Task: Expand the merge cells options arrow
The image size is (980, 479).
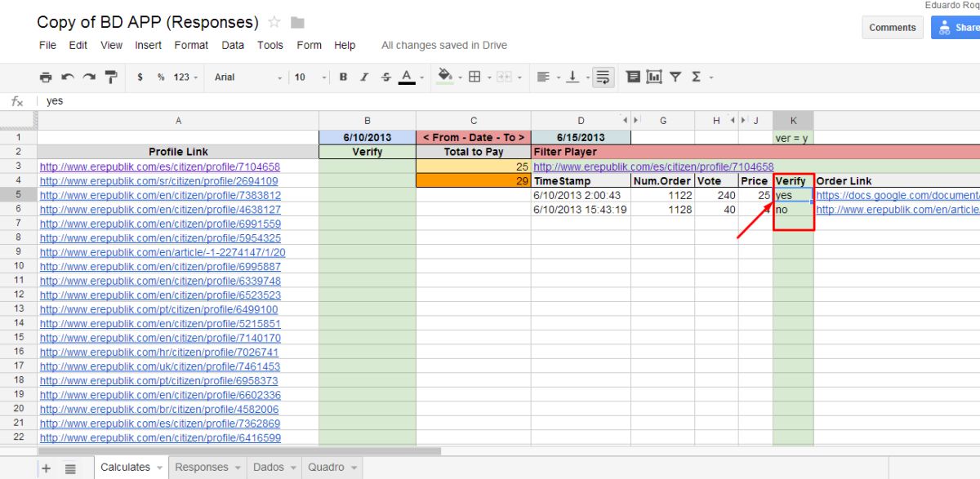Action: (x=519, y=78)
